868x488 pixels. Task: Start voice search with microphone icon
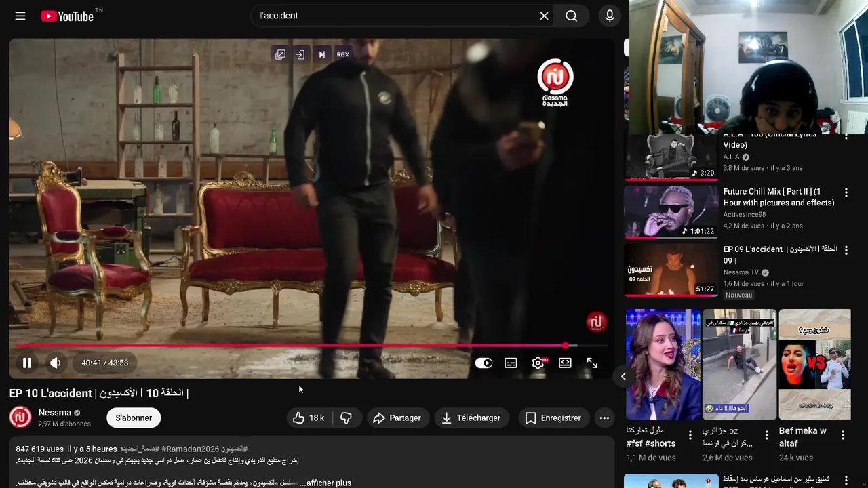pos(610,16)
